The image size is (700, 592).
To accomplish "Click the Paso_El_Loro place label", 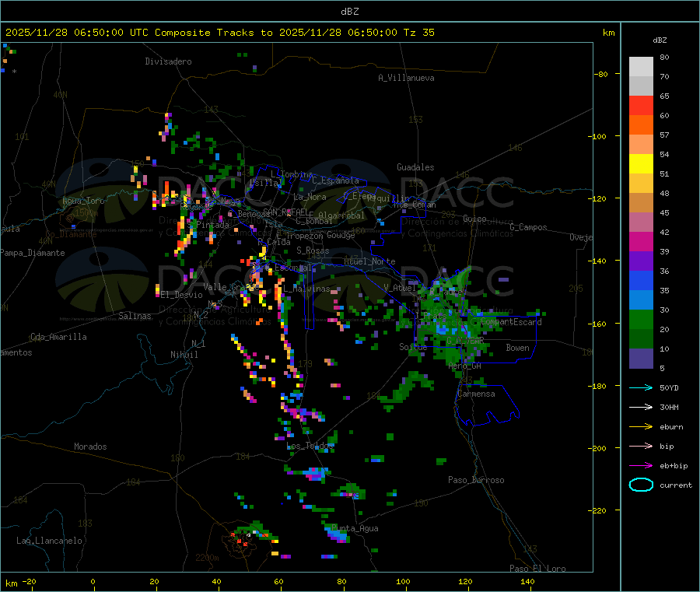I will click(x=538, y=569).
